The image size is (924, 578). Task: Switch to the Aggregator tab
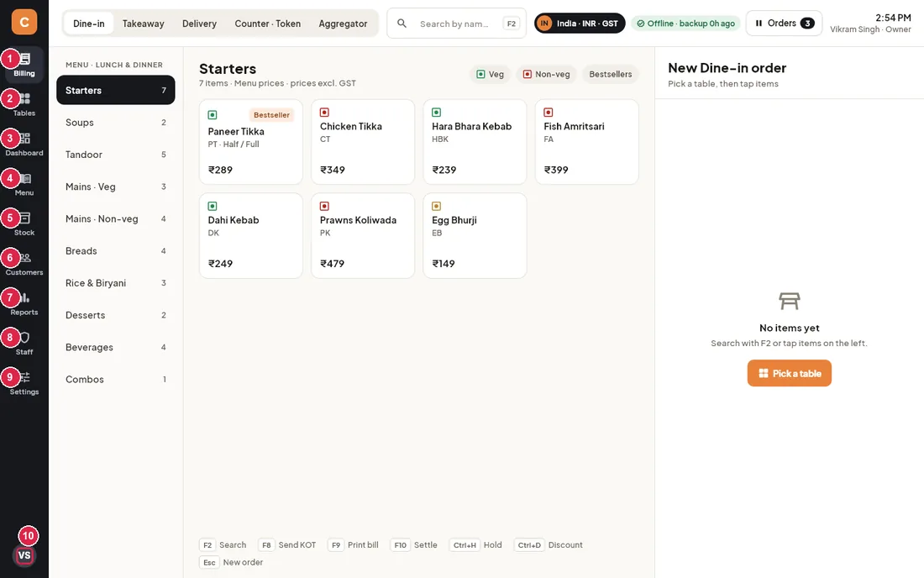[343, 24]
